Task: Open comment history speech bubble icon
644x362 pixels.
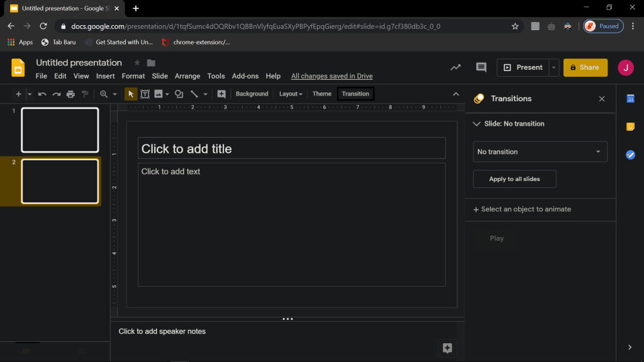Action: tap(481, 67)
